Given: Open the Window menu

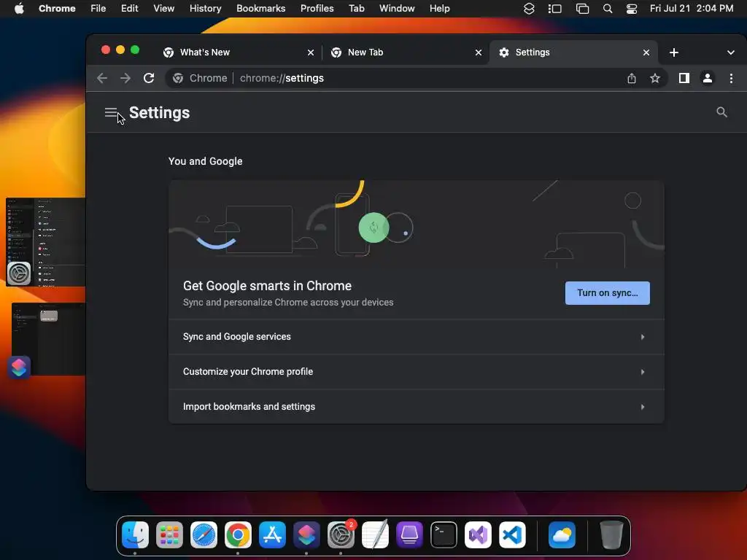Looking at the screenshot, I should [x=397, y=9].
